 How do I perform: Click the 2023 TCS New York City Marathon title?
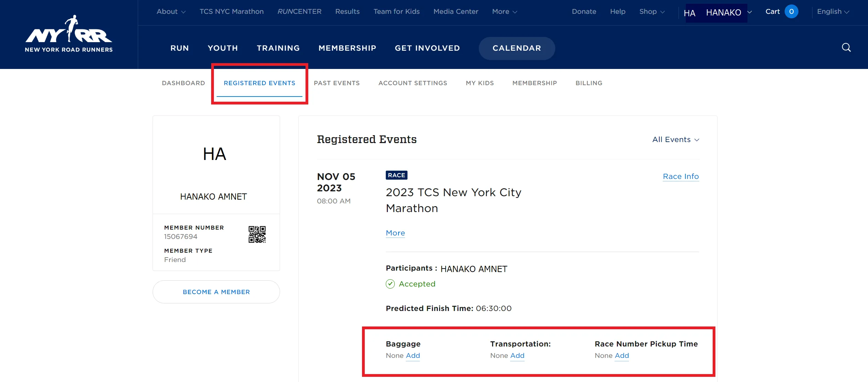(x=453, y=200)
